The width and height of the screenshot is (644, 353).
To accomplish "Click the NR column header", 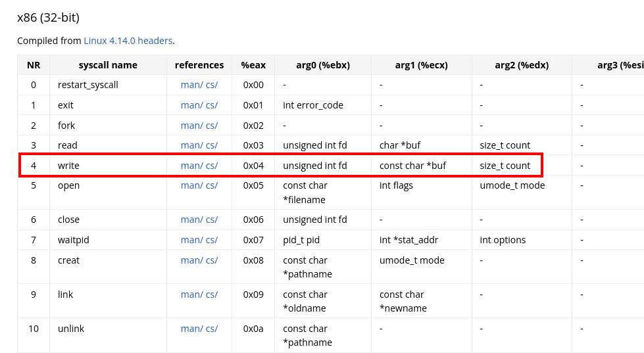I will click(x=34, y=65).
